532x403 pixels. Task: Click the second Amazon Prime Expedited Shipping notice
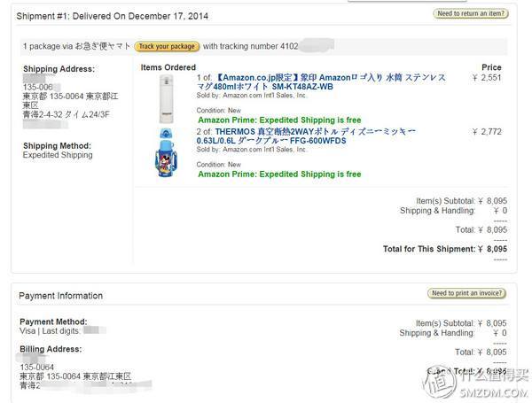[x=279, y=174]
